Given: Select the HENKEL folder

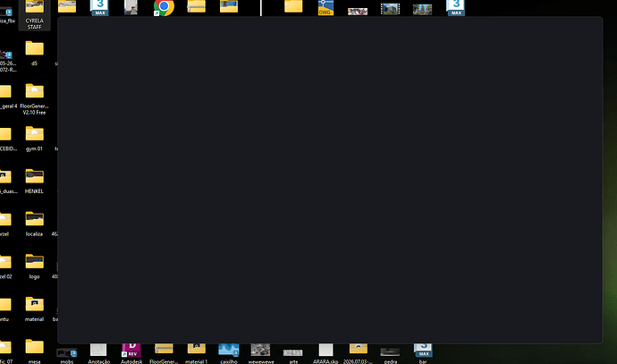Looking at the screenshot, I should pyautogui.click(x=34, y=176).
